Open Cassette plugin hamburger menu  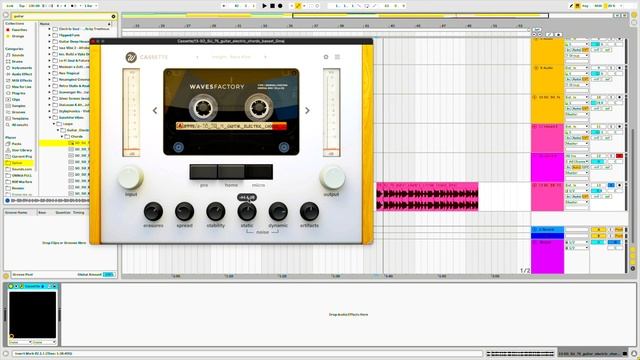coord(337,57)
